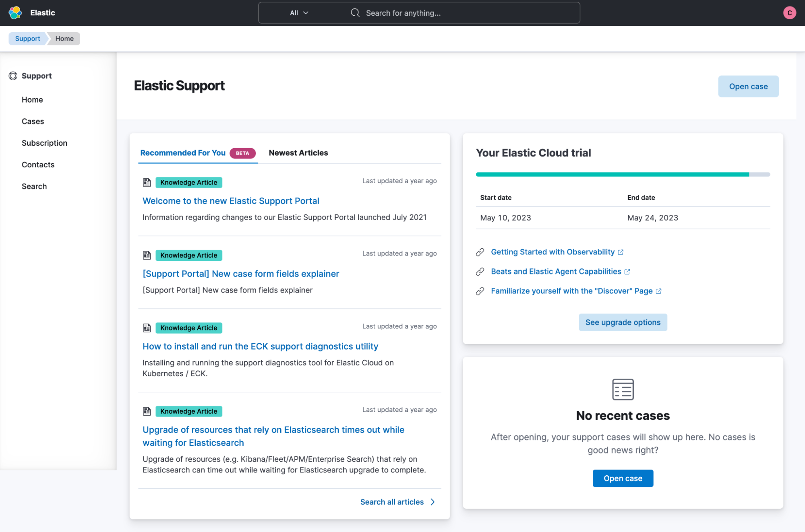Click Knowledge Article badge on ECK diagnostics article
The height and width of the screenshot is (532, 805).
[188, 328]
